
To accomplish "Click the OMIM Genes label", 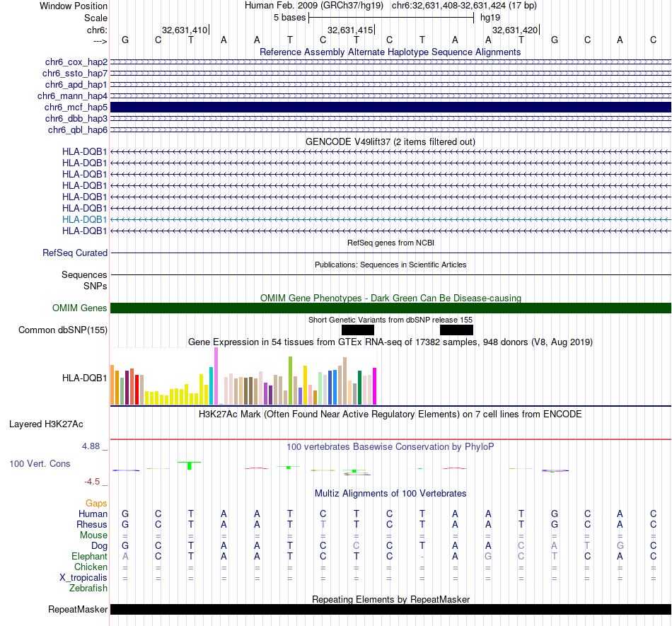I will 79,308.
